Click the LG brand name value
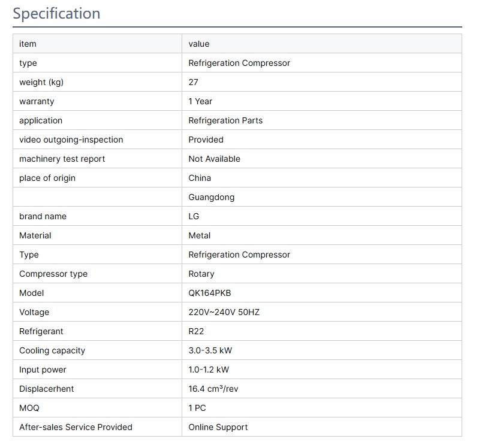The width and height of the screenshot is (479, 448). pyautogui.click(x=194, y=216)
